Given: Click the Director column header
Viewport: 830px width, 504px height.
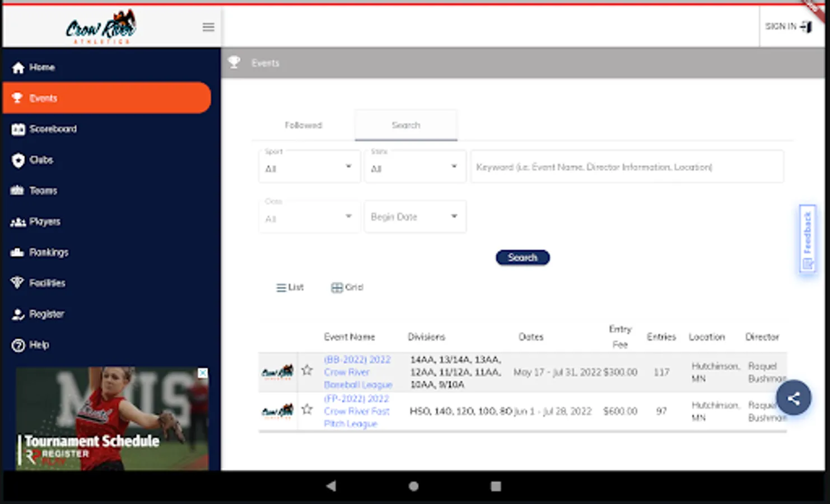Looking at the screenshot, I should pos(762,337).
